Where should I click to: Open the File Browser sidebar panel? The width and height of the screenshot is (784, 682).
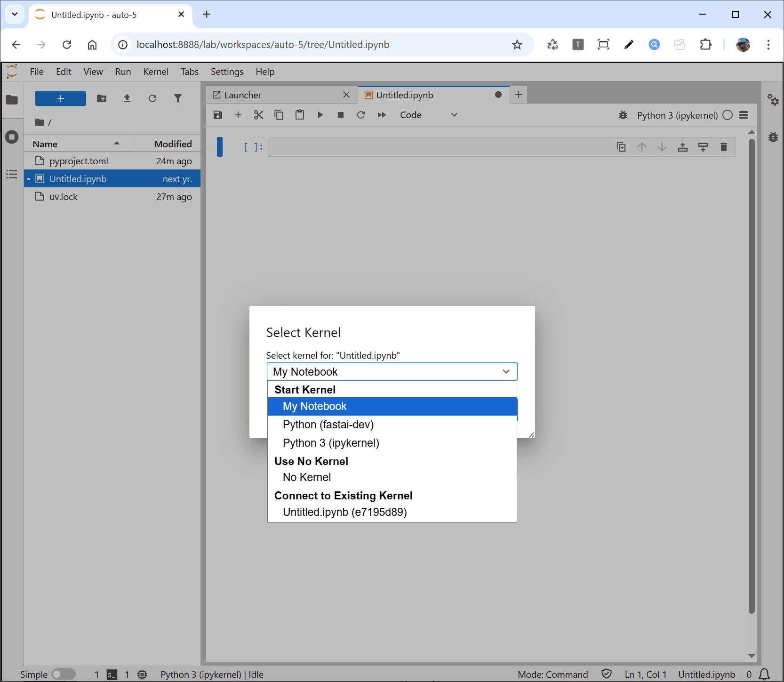[x=12, y=100]
